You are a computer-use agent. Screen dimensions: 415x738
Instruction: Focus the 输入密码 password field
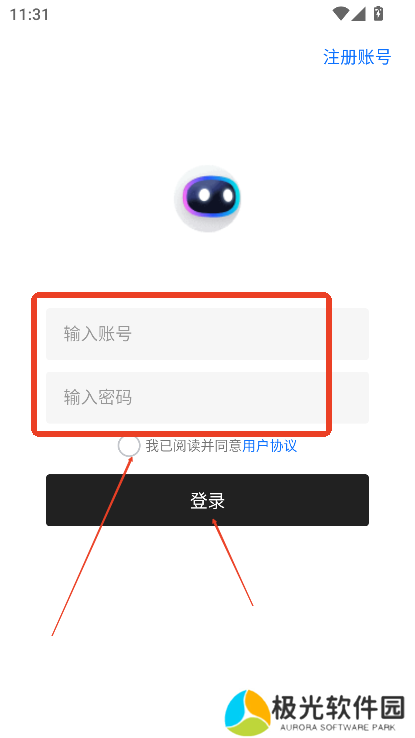208,398
